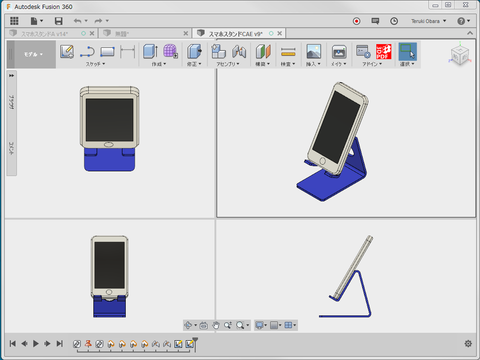Viewport: 480px width, 360px height.
Task: Open the Viewports layout menu
Action: (x=290, y=325)
